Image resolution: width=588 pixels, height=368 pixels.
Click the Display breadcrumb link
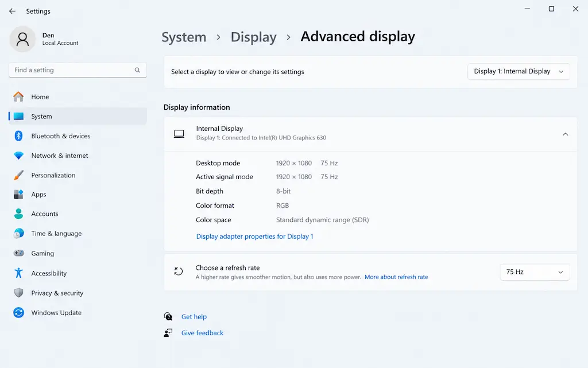tap(253, 37)
